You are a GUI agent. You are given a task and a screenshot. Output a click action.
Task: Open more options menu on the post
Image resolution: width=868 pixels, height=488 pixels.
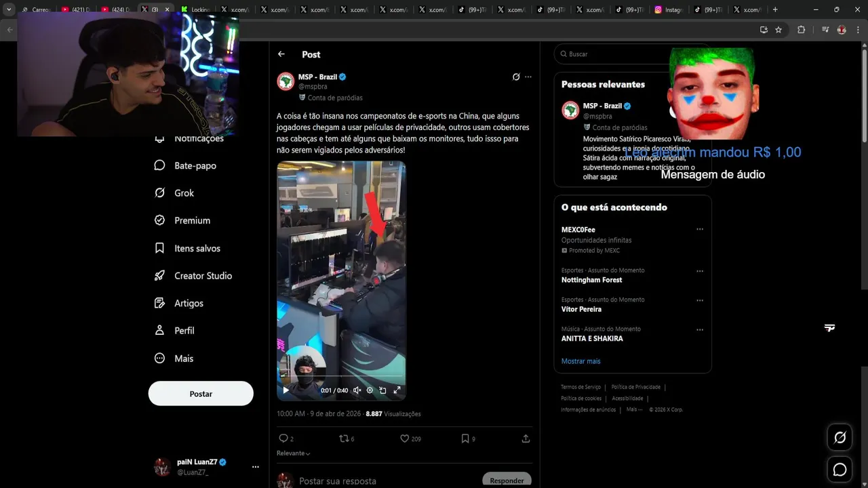(528, 77)
